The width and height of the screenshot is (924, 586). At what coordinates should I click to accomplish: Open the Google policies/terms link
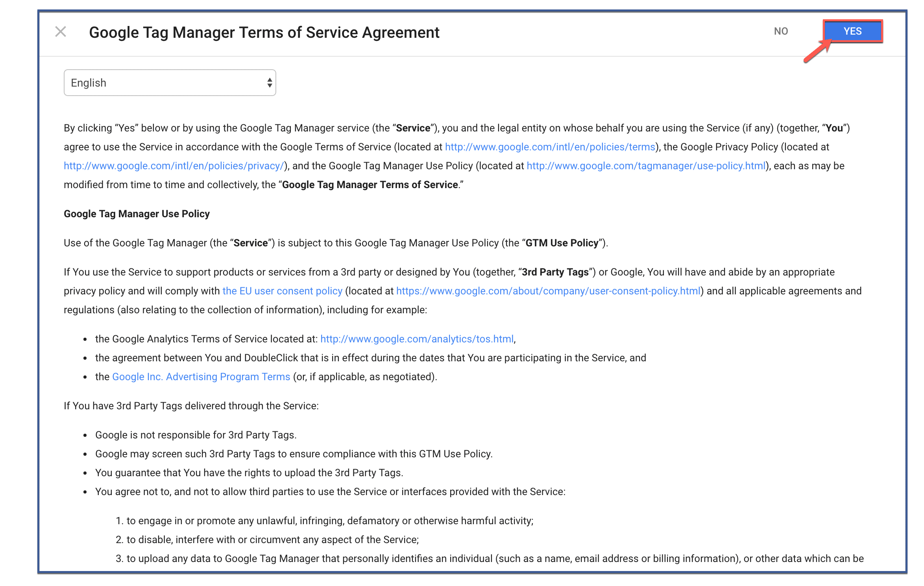point(550,147)
